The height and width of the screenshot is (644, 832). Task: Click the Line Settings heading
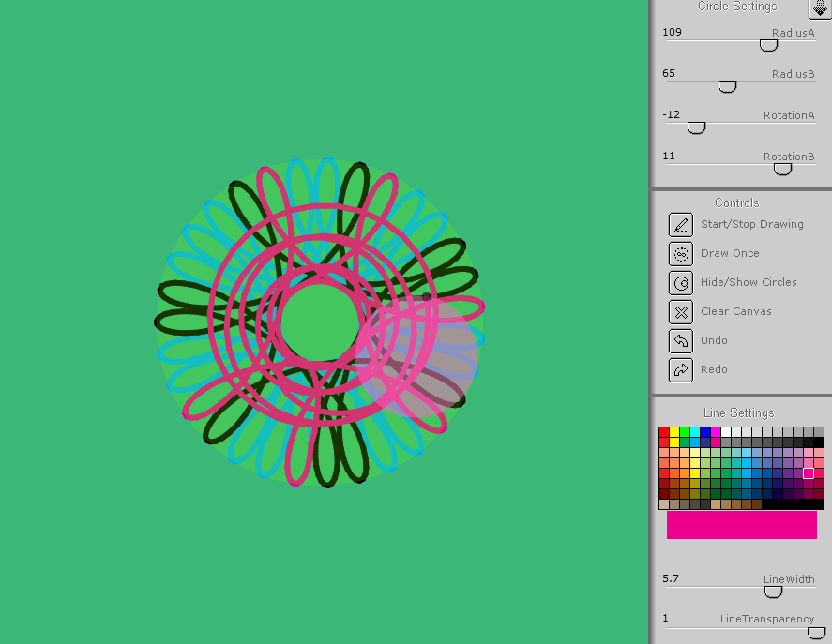(738, 412)
